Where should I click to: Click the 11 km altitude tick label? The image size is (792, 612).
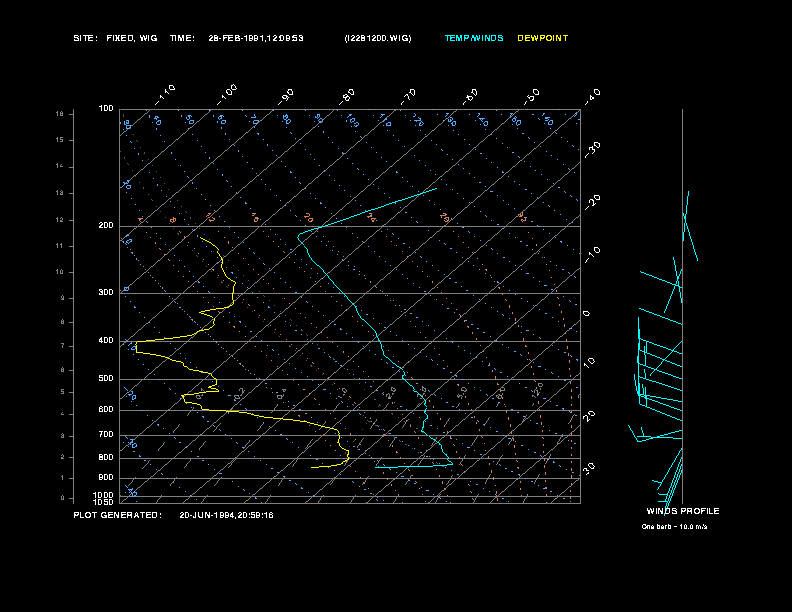(60, 246)
